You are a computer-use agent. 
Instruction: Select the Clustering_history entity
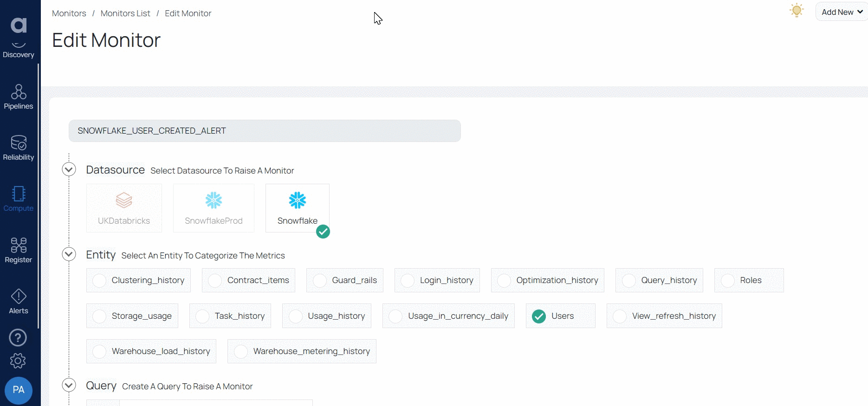(x=138, y=280)
